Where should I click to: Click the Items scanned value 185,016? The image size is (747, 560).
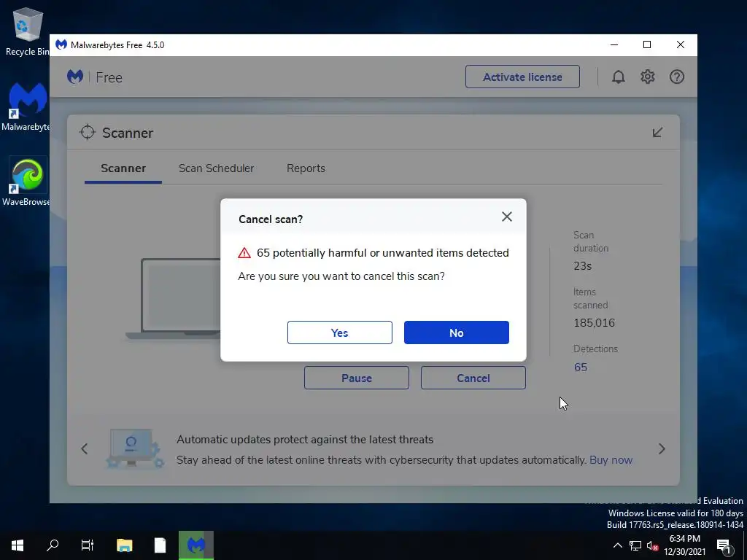coord(594,323)
